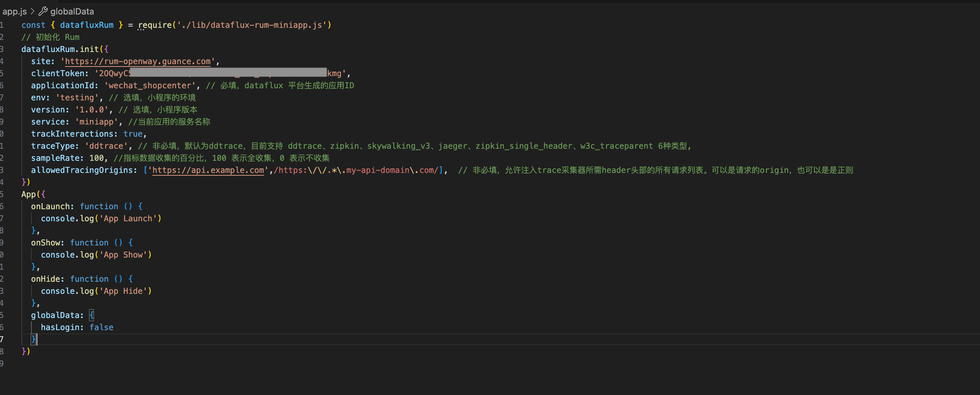The height and width of the screenshot is (395, 980).
Task: Click the regex my-api-domain pattern
Action: 357,170
